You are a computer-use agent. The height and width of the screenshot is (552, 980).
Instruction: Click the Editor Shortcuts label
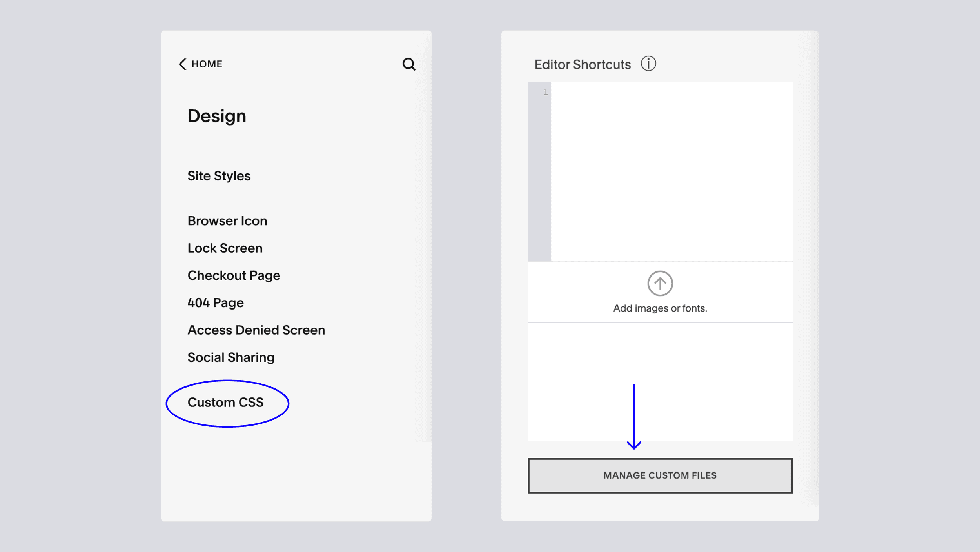pos(582,65)
